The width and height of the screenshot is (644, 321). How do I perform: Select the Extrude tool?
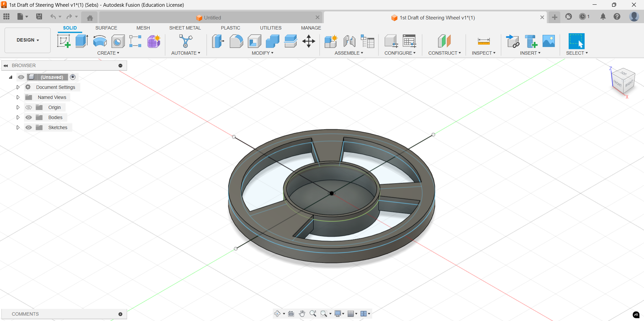(x=81, y=41)
